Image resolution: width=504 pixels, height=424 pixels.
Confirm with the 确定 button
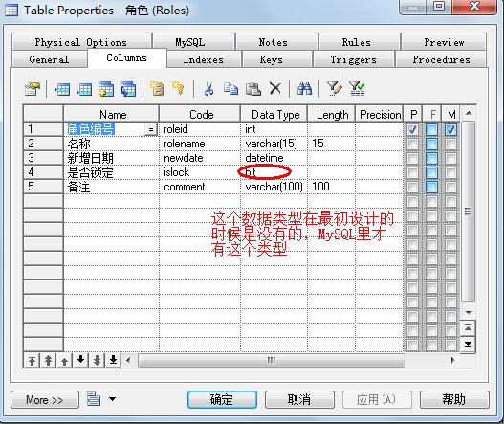pos(222,400)
